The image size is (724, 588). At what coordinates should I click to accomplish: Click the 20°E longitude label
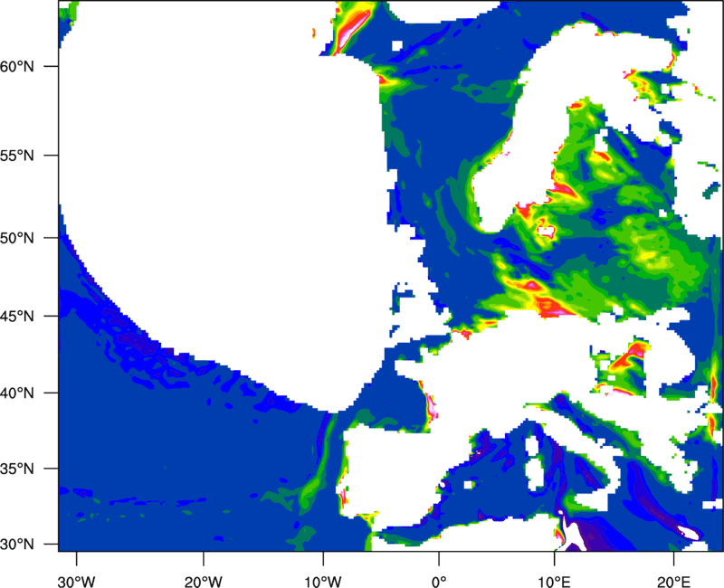[672, 582]
